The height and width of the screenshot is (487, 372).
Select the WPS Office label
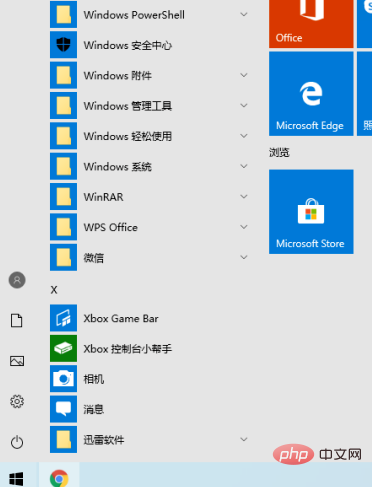tap(111, 227)
